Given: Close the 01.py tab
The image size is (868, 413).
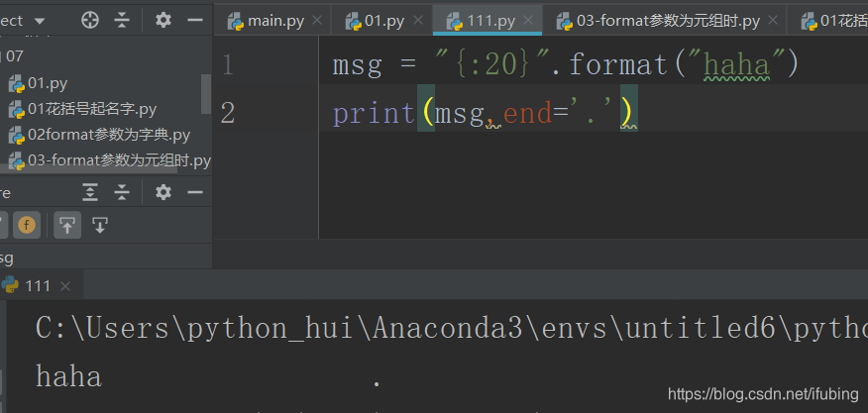Looking at the screenshot, I should pos(418,21).
